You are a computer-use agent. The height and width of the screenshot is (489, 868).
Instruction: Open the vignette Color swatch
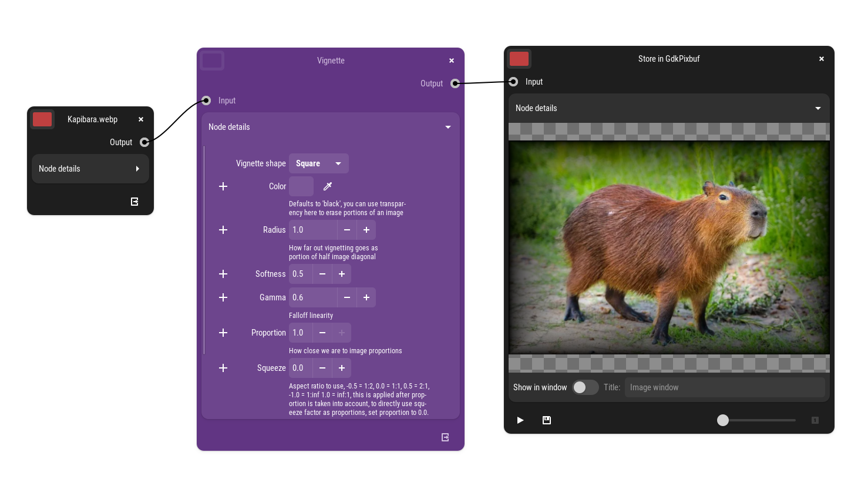301,186
